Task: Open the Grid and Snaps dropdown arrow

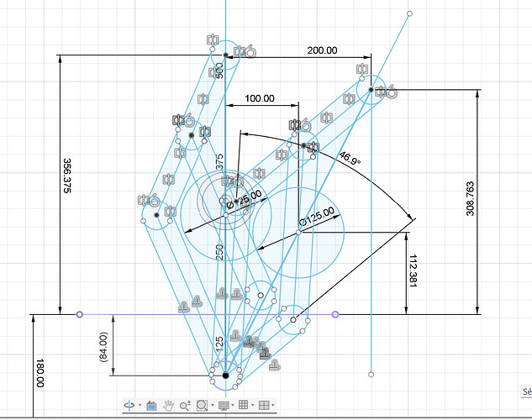Action: coord(252,405)
